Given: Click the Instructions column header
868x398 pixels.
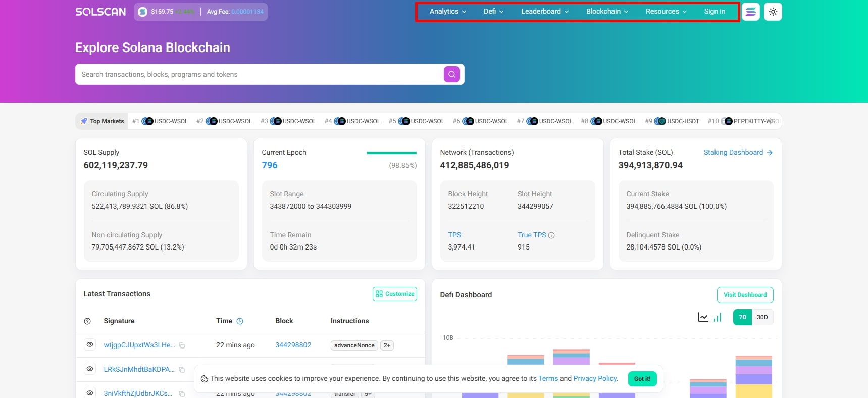Looking at the screenshot, I should (349, 321).
